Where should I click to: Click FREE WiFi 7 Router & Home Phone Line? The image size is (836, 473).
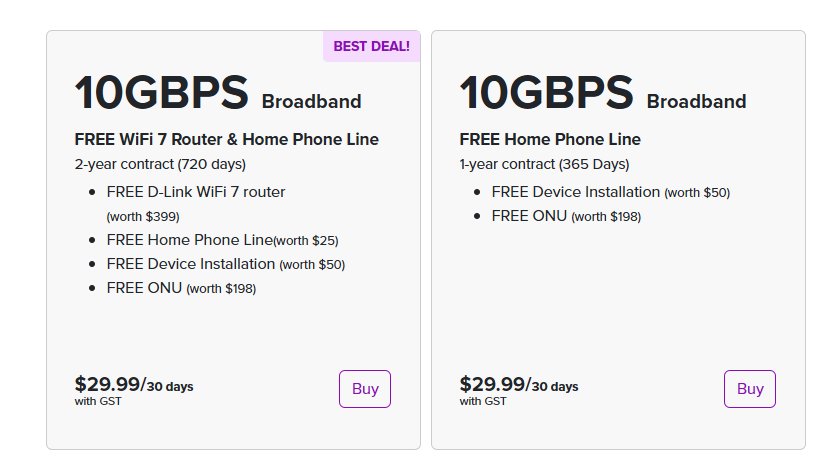(x=227, y=139)
